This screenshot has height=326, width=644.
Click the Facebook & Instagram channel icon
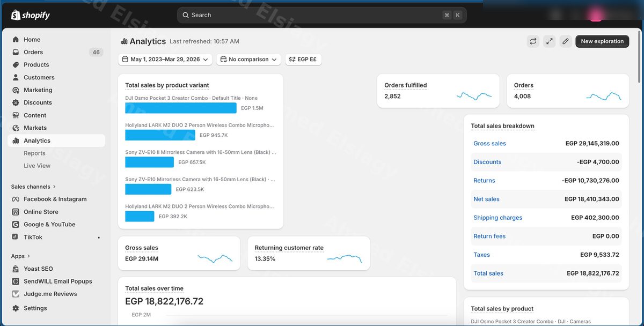click(16, 199)
